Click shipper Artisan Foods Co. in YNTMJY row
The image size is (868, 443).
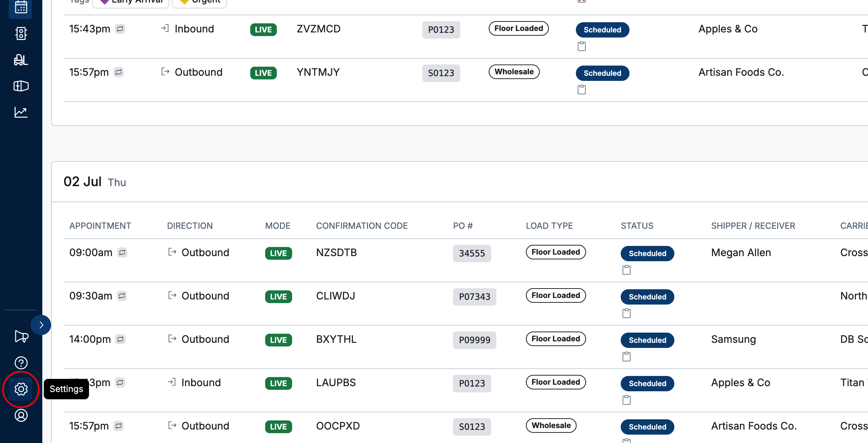[x=741, y=72]
